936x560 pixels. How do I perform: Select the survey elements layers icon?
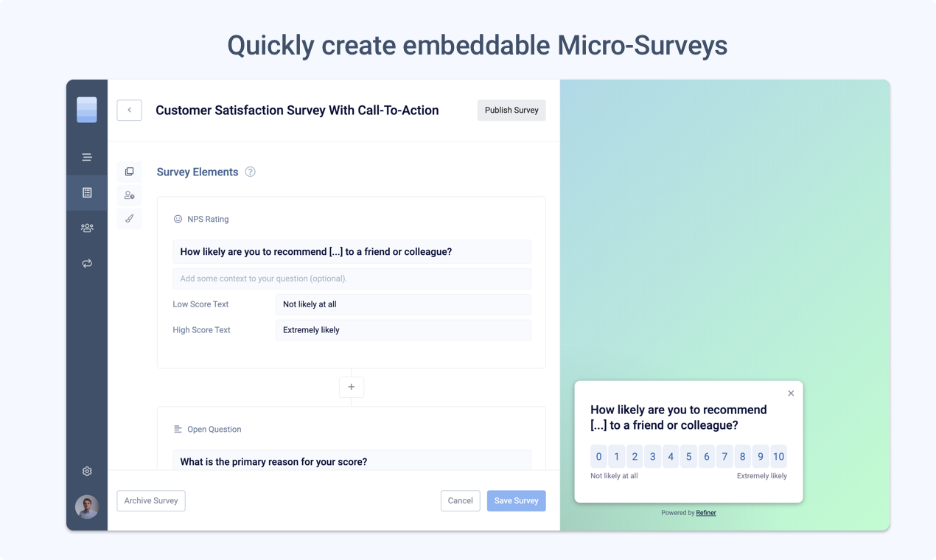[129, 172]
